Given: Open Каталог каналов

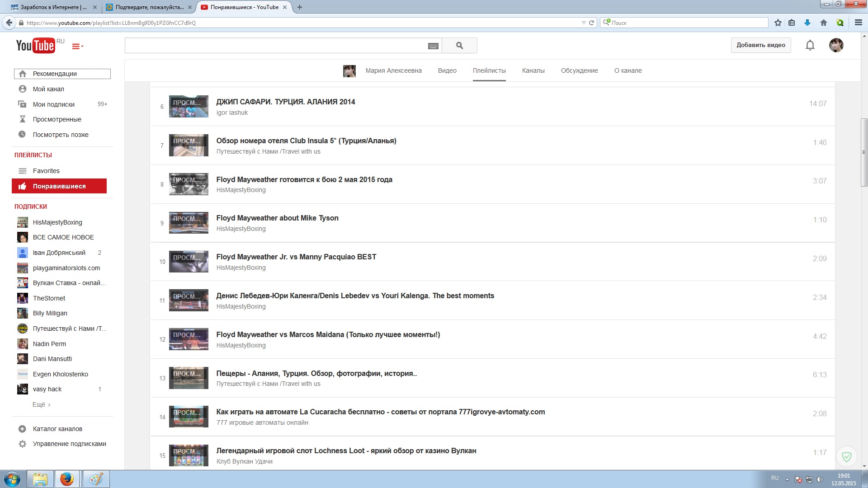Looking at the screenshot, I should [57, 429].
